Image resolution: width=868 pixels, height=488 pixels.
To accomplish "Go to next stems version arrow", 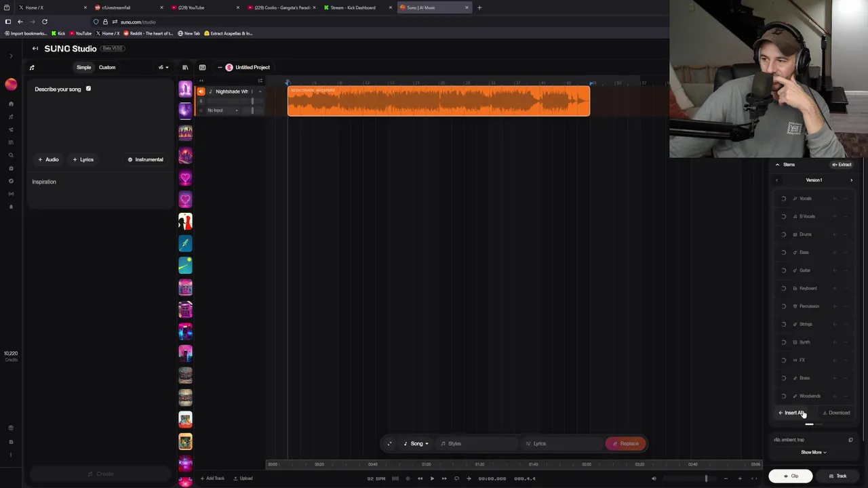I will point(852,180).
